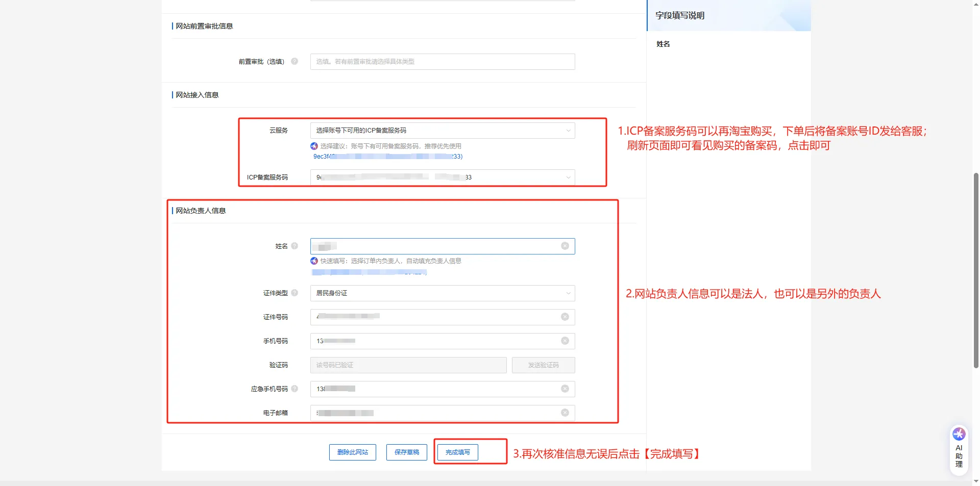Open the AI 助理 assistant widget

click(x=959, y=449)
